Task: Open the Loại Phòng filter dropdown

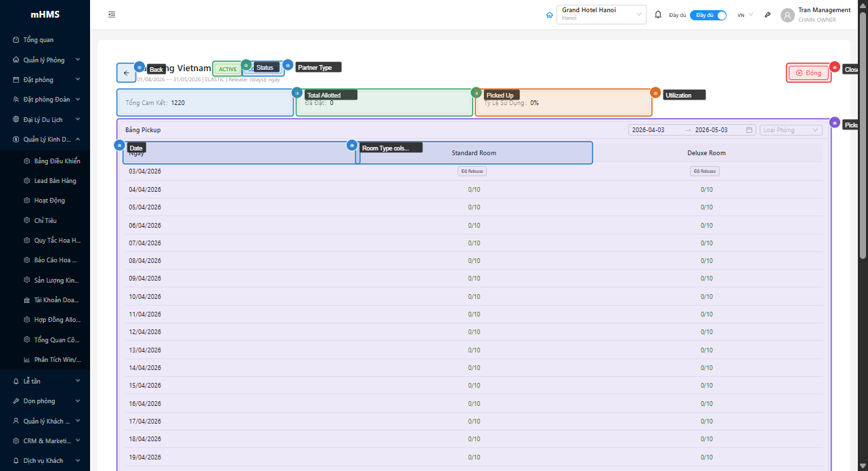Action: pyautogui.click(x=790, y=130)
